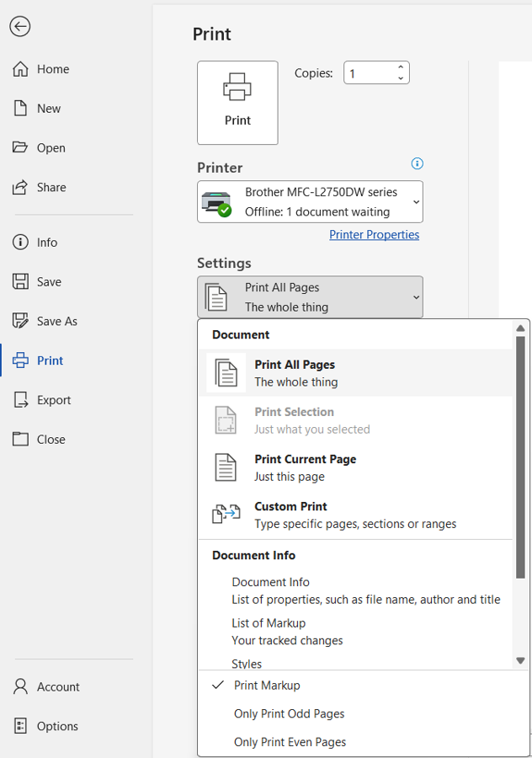
Task: Click the scroll down arrow in dropdown list
Action: click(520, 660)
